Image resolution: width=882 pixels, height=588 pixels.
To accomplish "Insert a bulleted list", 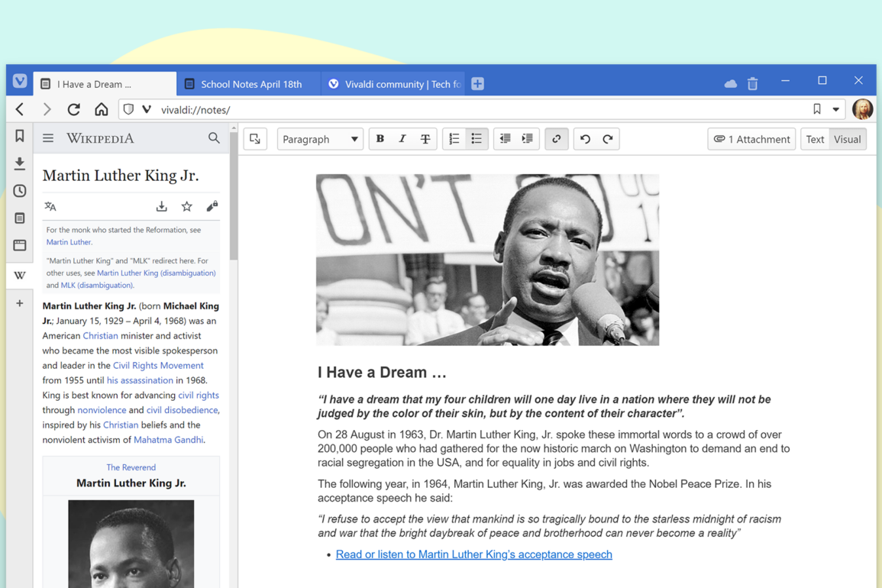I will [477, 139].
